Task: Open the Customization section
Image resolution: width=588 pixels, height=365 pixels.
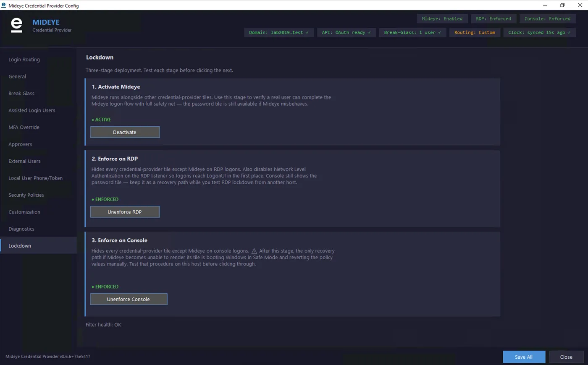Action: pyautogui.click(x=38, y=212)
